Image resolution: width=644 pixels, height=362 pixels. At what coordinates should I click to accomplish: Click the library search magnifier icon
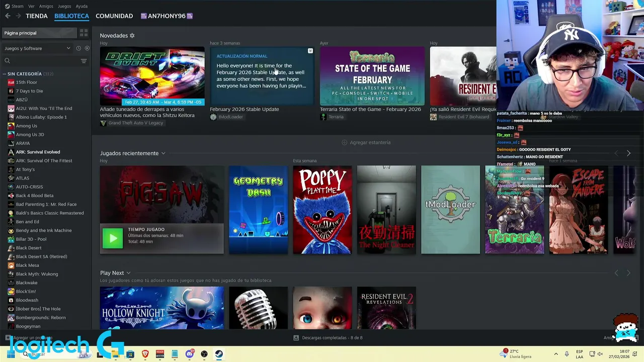(7, 61)
